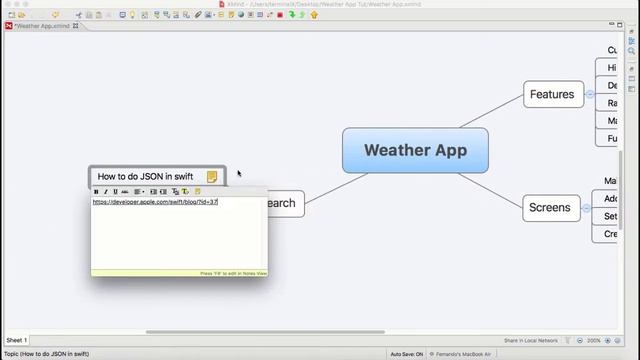The height and width of the screenshot is (360, 640).
Task: Collapse the Screens branch
Action: pyautogui.click(x=586, y=208)
